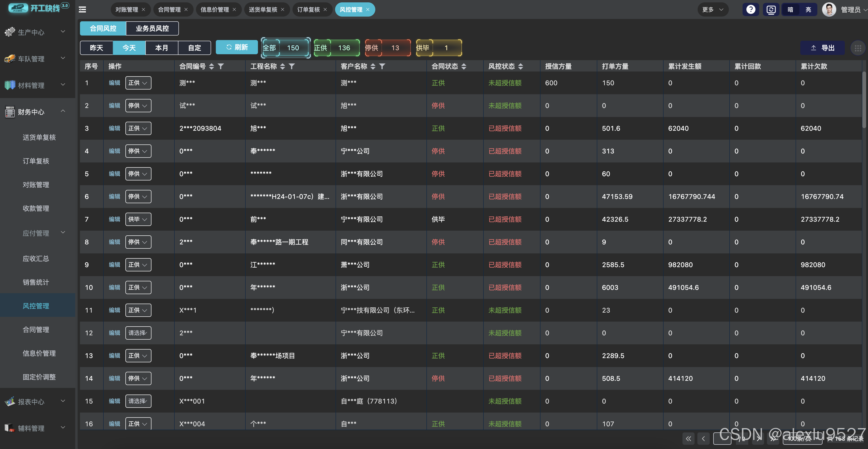Filter by 停供 count badge
868x449 pixels.
[x=388, y=48]
